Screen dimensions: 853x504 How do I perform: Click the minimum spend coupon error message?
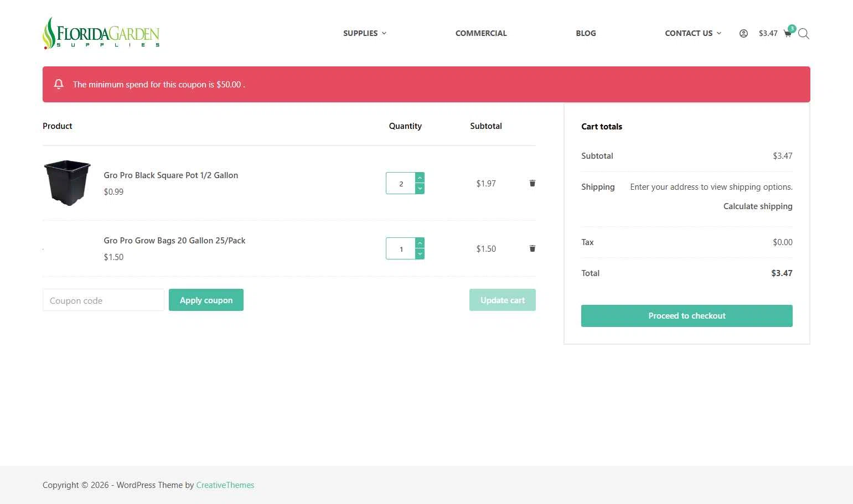[159, 85]
